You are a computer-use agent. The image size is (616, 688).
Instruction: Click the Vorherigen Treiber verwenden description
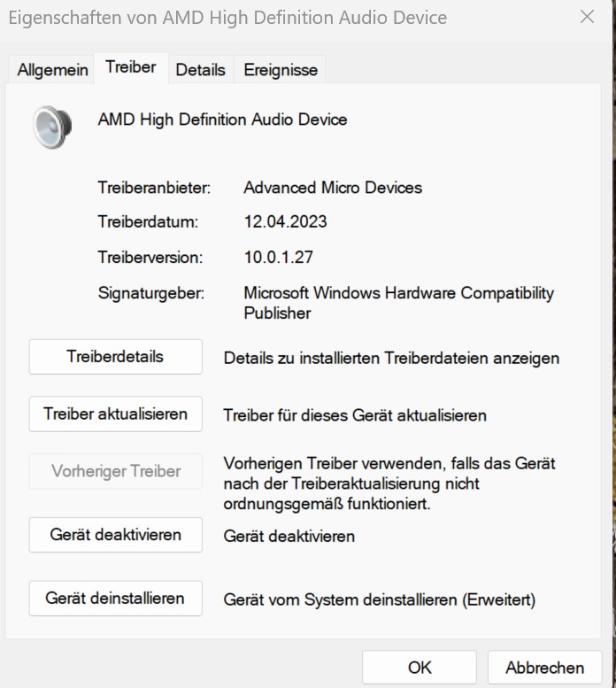(x=389, y=483)
